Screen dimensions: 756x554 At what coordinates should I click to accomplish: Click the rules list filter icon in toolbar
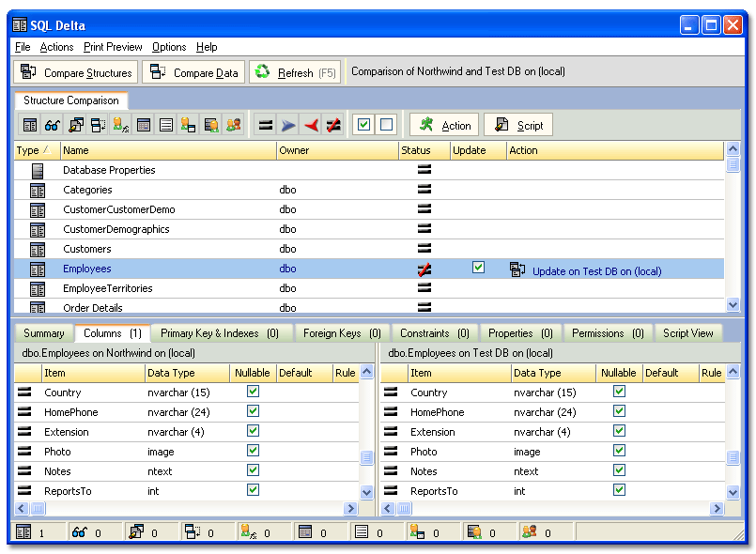pyautogui.click(x=166, y=126)
